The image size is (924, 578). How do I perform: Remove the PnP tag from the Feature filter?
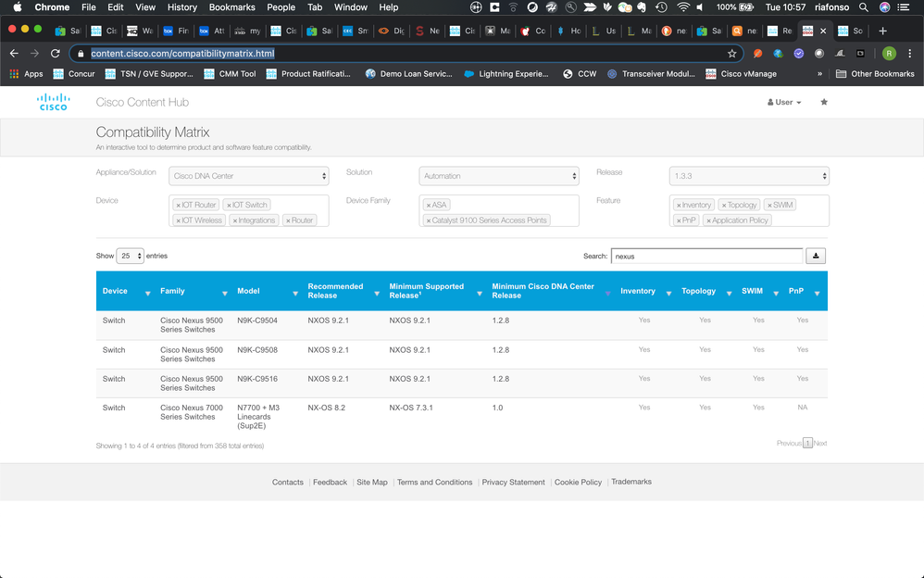click(x=679, y=220)
